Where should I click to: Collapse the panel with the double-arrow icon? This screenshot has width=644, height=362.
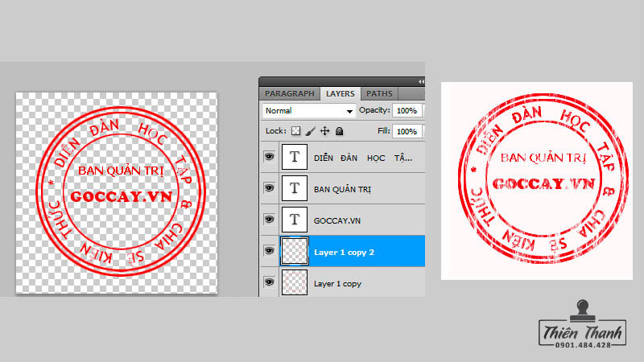(420, 82)
